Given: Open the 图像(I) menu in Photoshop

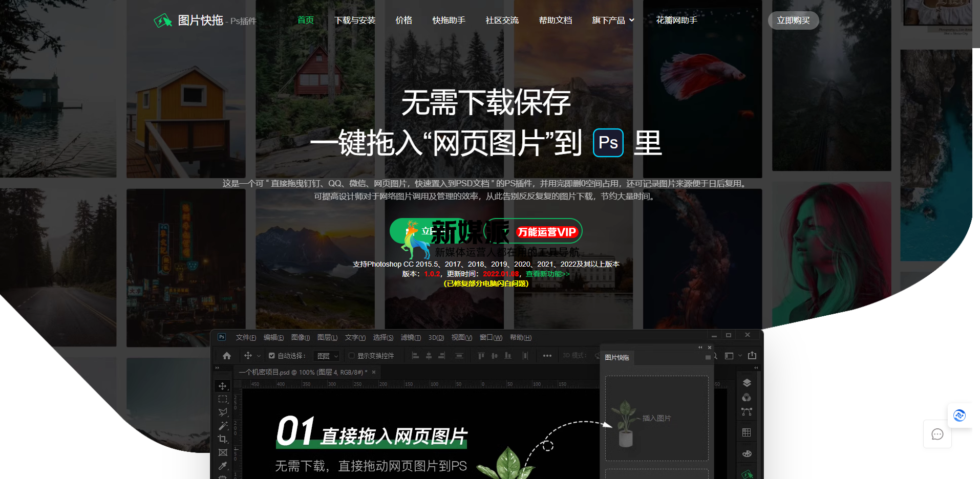Looking at the screenshot, I should pos(301,337).
